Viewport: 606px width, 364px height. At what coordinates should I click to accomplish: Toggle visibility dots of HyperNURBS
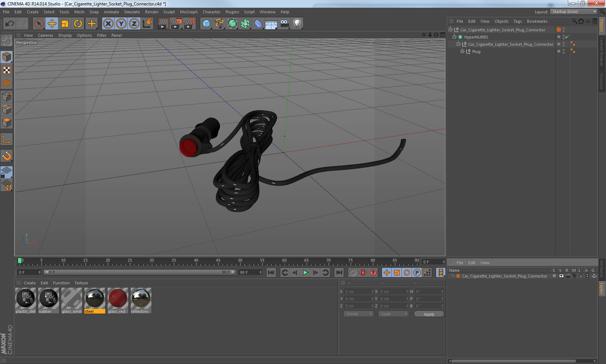pos(564,37)
